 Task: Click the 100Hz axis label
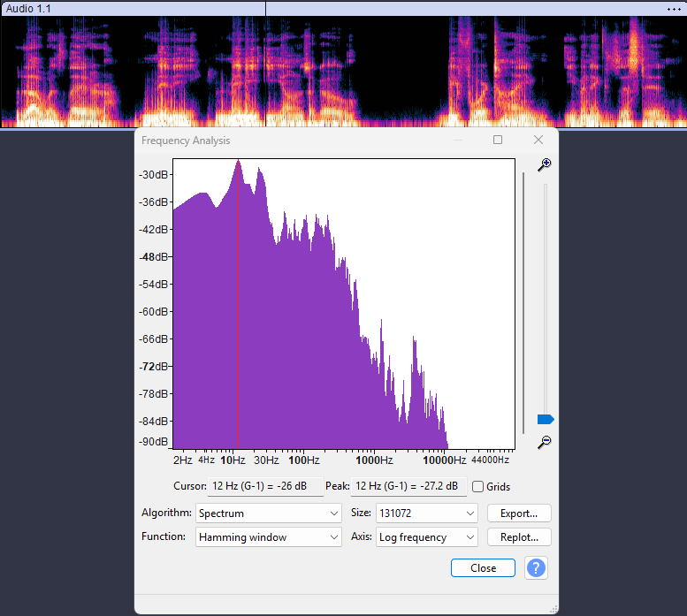coord(304,460)
